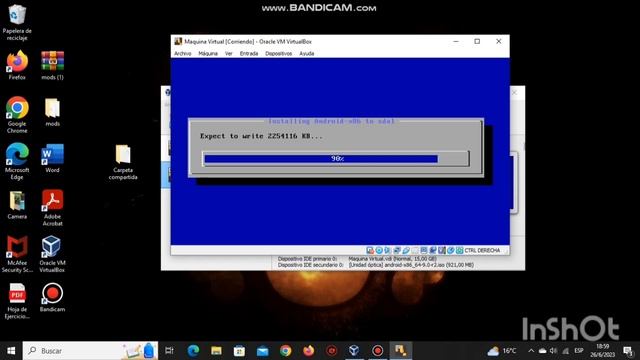Open the Dispositivos menu
640x360 pixels.
point(278,53)
